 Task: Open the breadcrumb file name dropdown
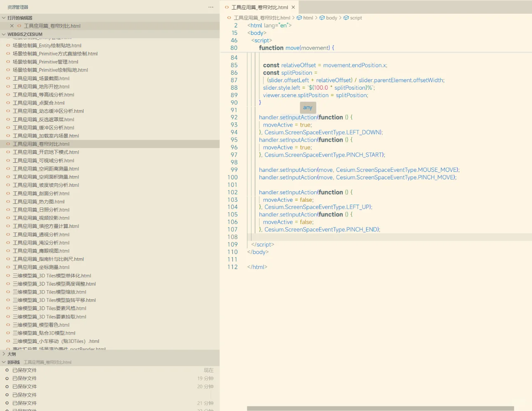(x=262, y=18)
